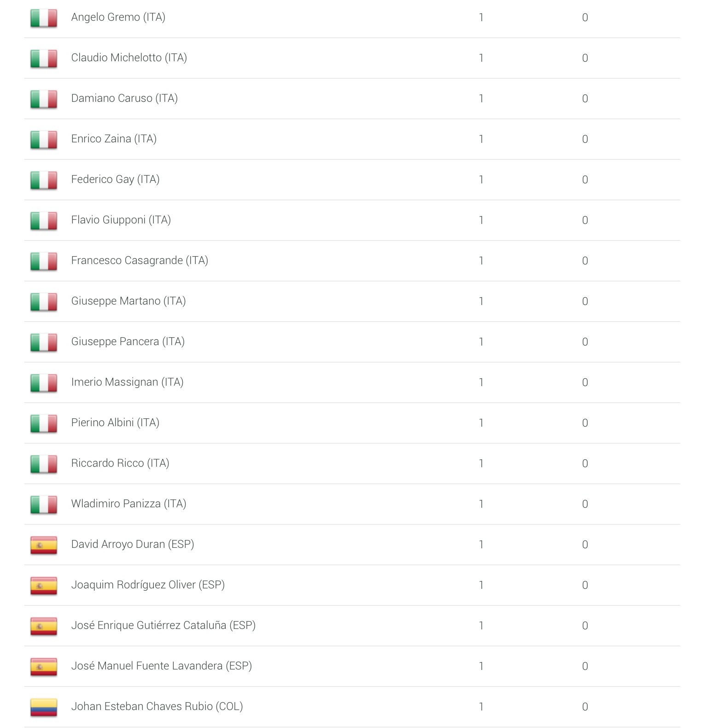Click the flag next to José Manuel Fuente

[x=44, y=667]
